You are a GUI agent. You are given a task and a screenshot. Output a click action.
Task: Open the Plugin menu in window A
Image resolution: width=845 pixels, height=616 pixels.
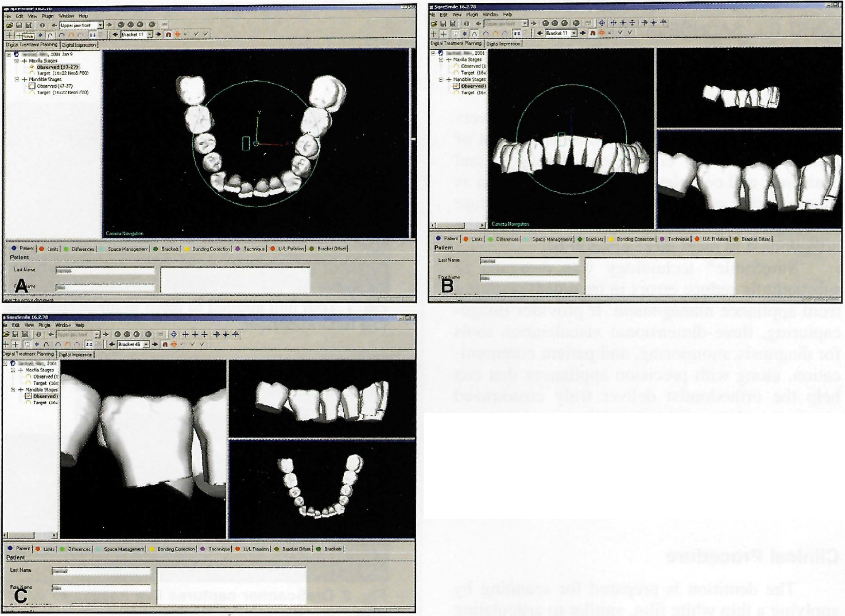(48, 16)
